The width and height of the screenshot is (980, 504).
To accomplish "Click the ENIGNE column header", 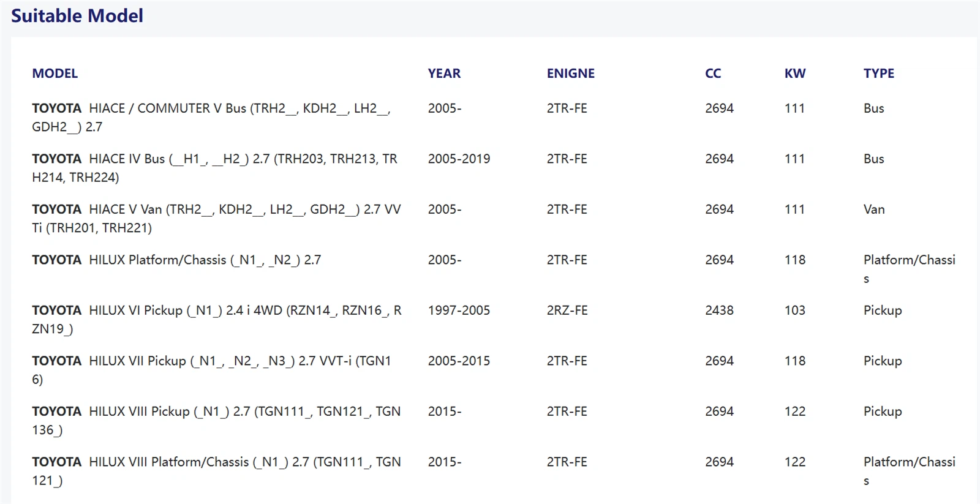I will (571, 73).
